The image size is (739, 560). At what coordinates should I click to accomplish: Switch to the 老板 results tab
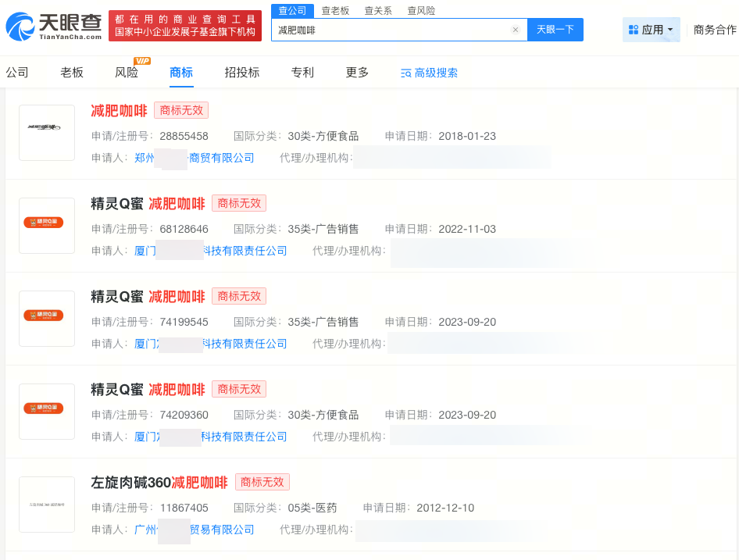tap(72, 72)
